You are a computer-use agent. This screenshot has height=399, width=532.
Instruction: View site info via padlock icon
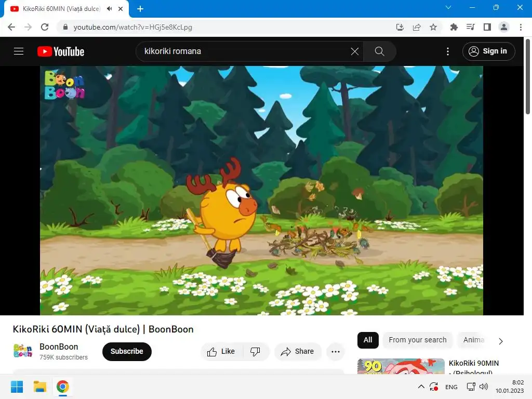pyautogui.click(x=65, y=27)
